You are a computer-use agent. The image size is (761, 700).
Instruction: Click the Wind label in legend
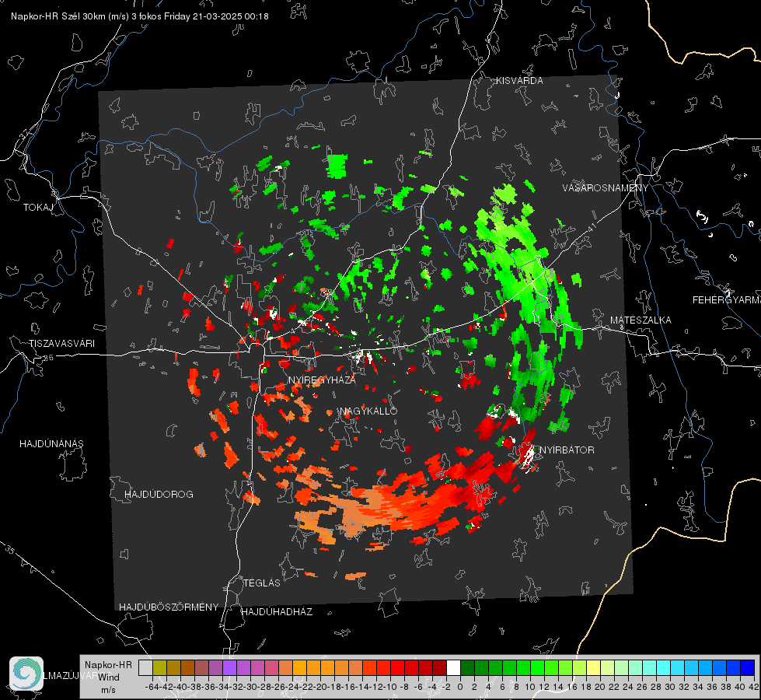(x=109, y=677)
